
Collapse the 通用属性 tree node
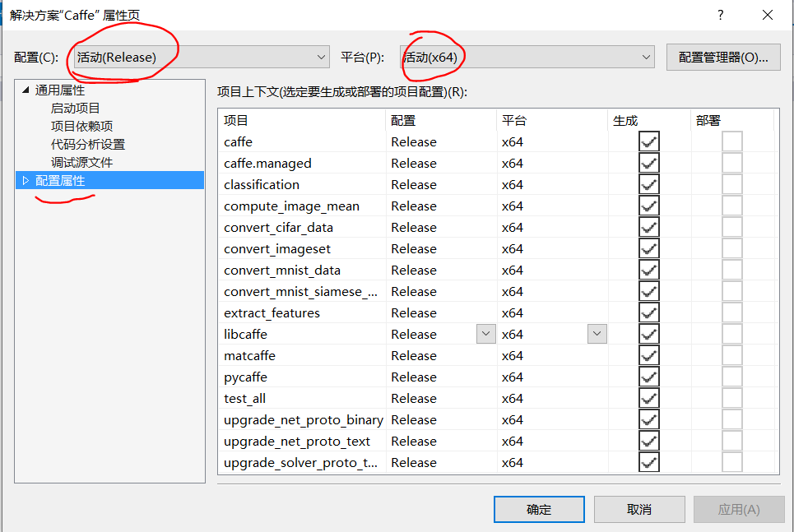point(26,90)
